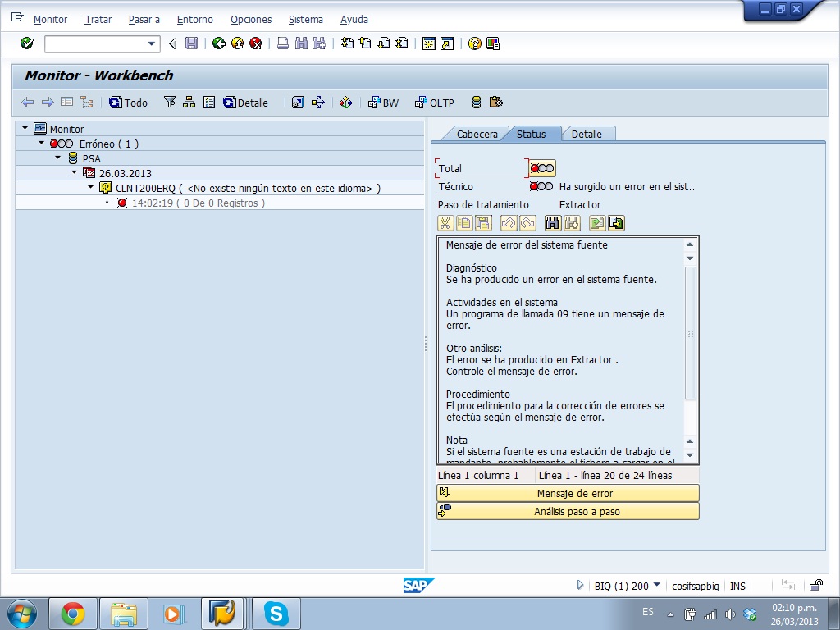840x630 pixels.
Task: Click the Total status traffic light button
Action: coord(542,168)
